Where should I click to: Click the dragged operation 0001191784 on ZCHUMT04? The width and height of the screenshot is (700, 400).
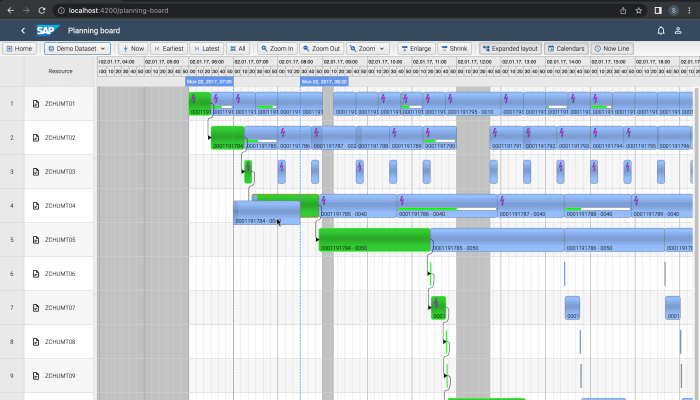pos(267,212)
